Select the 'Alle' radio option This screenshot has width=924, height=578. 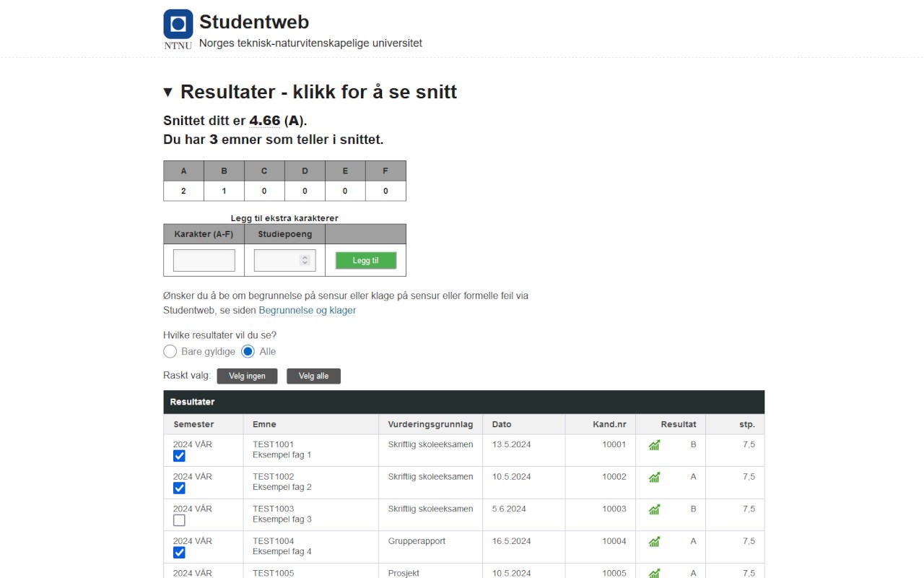(248, 352)
